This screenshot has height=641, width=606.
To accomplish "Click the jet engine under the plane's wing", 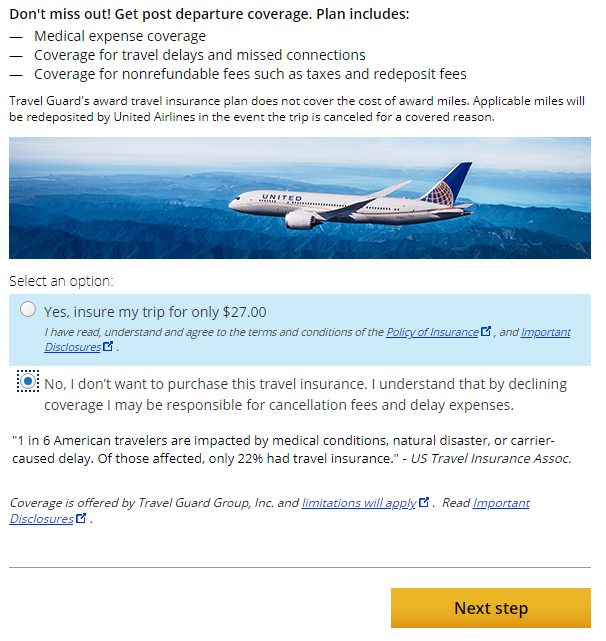I will (x=301, y=220).
